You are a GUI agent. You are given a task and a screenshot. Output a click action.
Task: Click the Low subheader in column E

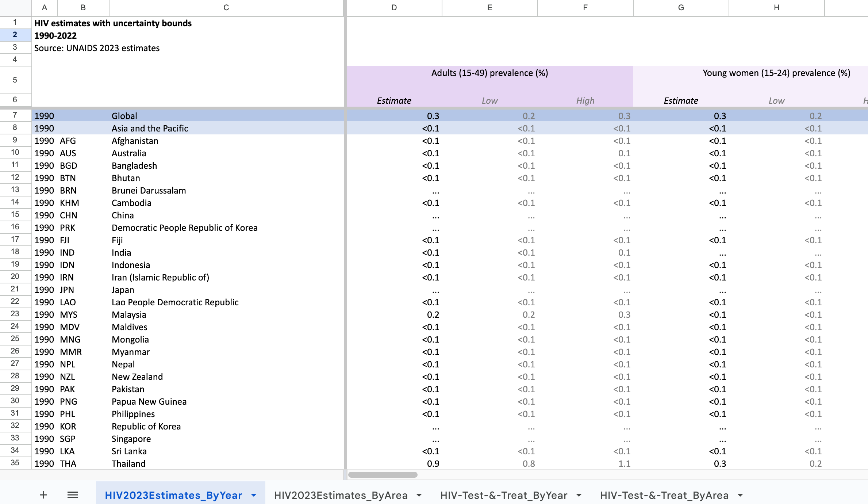click(490, 100)
